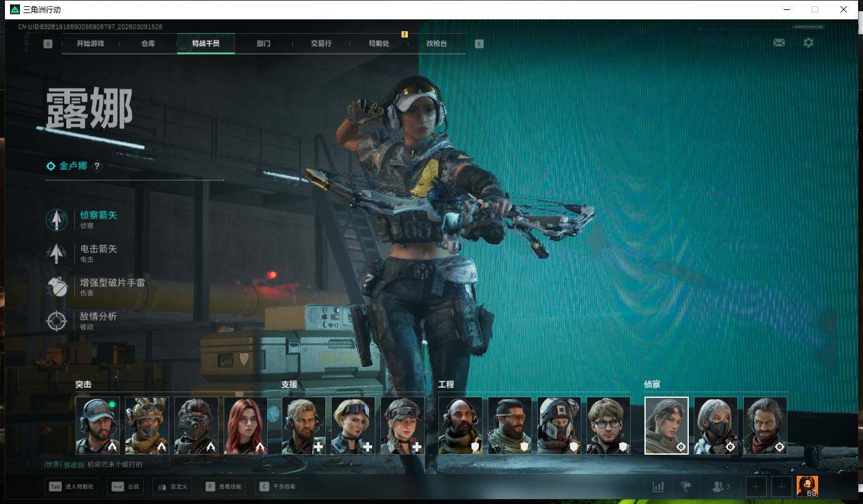
Task: Click the 进入特勤处 button
Action: click(x=71, y=487)
